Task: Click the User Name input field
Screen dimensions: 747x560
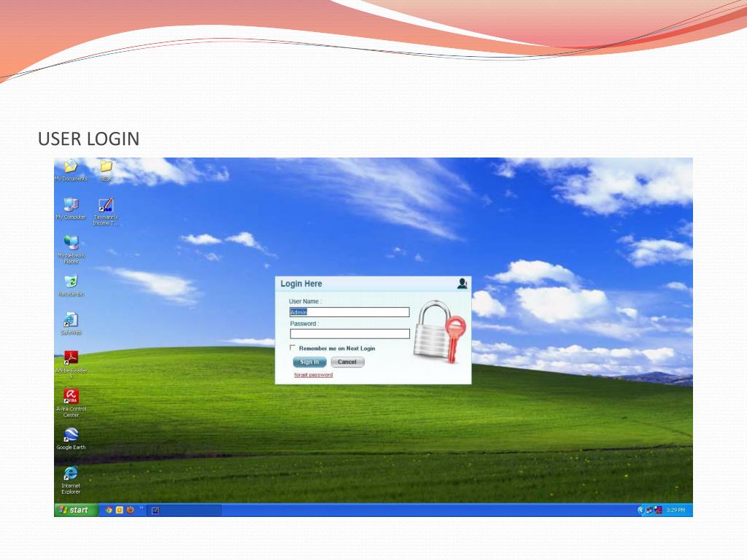Action: click(349, 312)
